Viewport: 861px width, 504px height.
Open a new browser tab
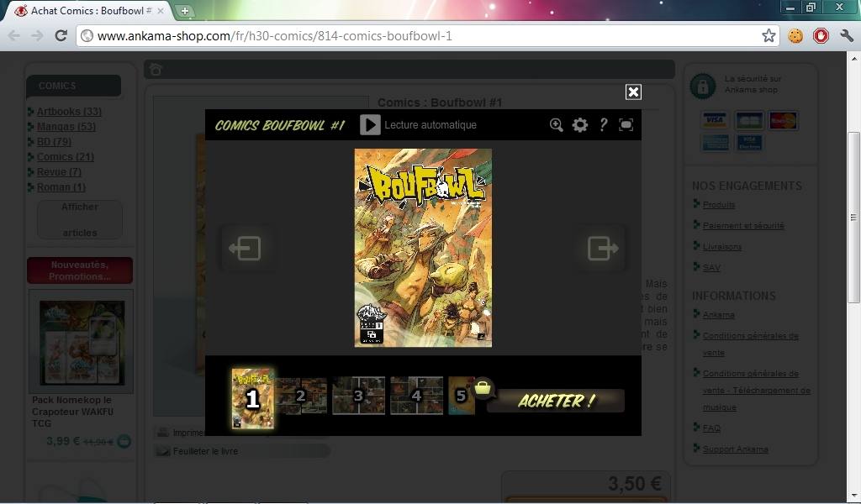(185, 11)
